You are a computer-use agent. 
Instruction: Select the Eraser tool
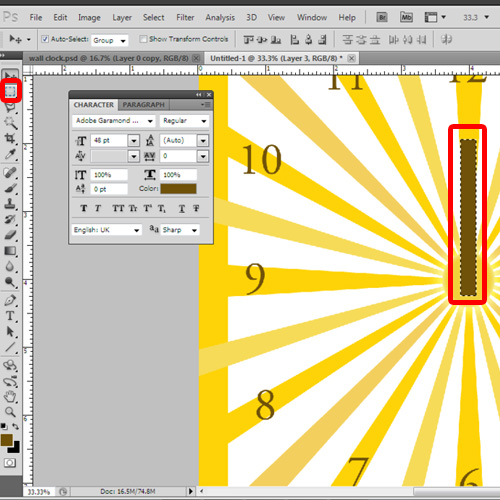(x=10, y=235)
